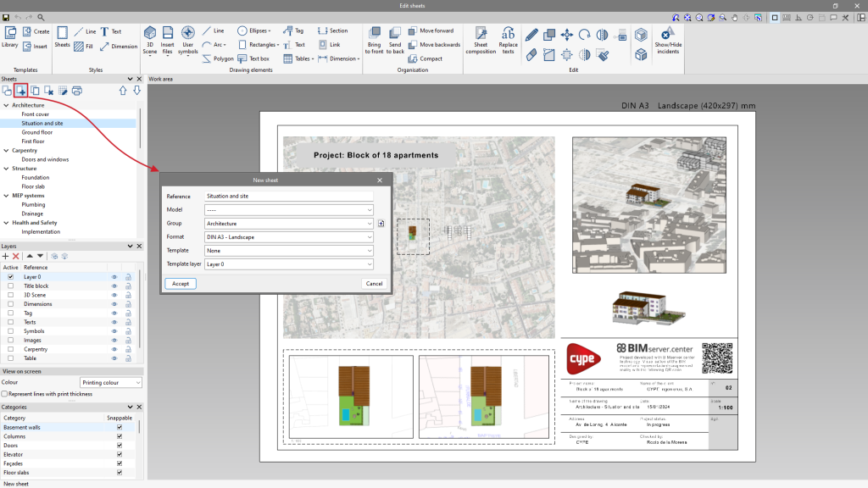Click the Accept button
The width and height of the screenshot is (868, 488).
(181, 284)
